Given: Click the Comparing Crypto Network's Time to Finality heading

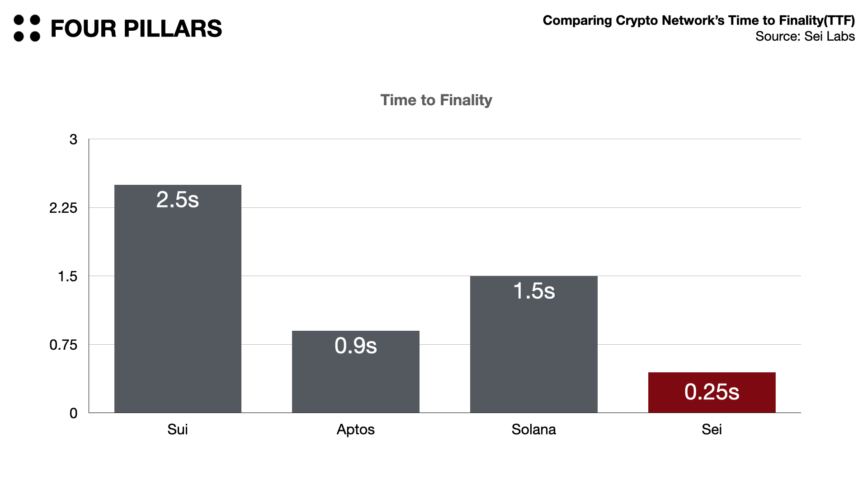Looking at the screenshot, I should [x=698, y=20].
